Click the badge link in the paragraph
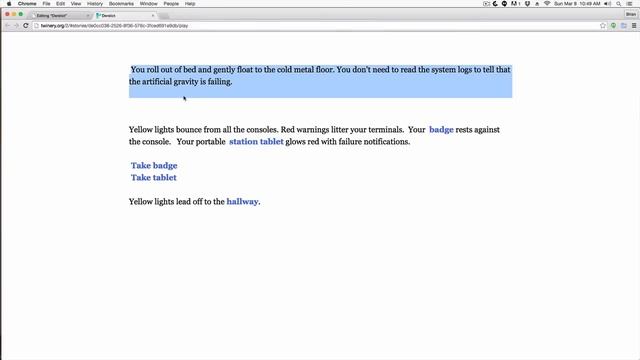This screenshot has height=360, width=640. pyautogui.click(x=441, y=130)
